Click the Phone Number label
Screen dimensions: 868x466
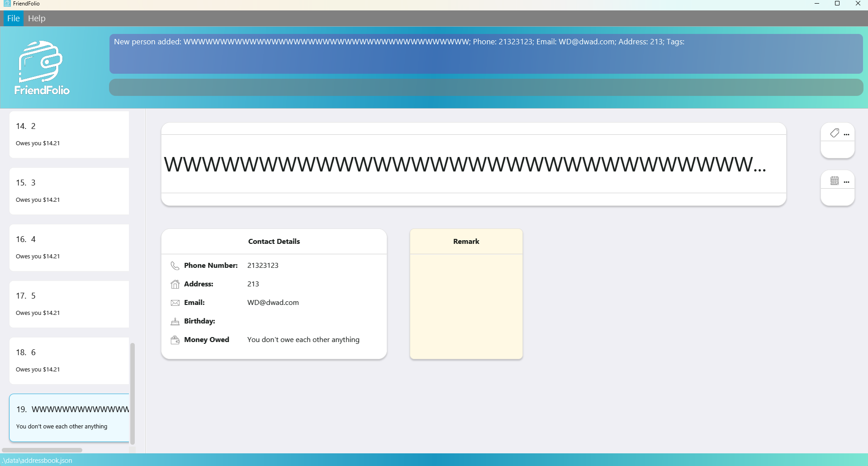tap(211, 266)
